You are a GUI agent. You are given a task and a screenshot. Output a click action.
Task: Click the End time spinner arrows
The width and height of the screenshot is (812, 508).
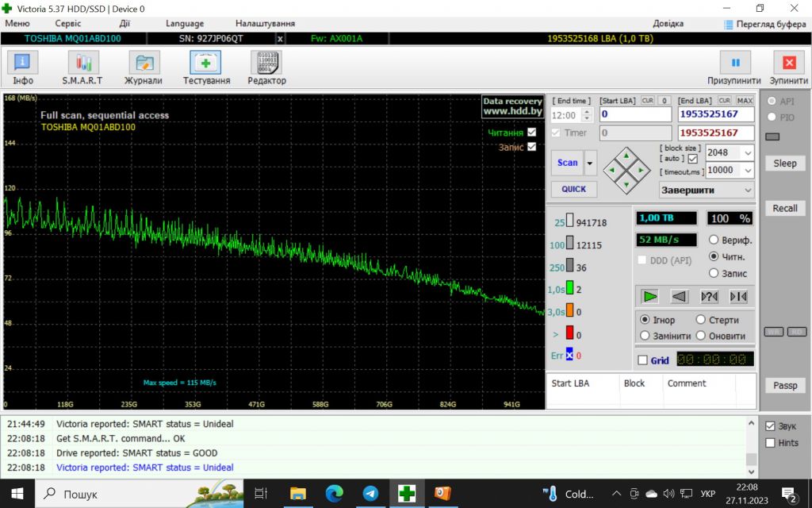tap(587, 115)
